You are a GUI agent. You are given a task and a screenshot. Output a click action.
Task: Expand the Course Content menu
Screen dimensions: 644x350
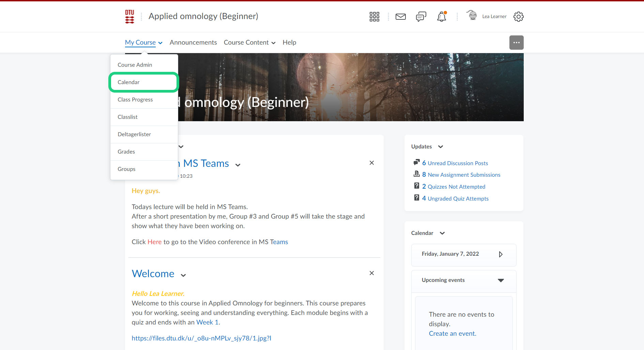249,43
